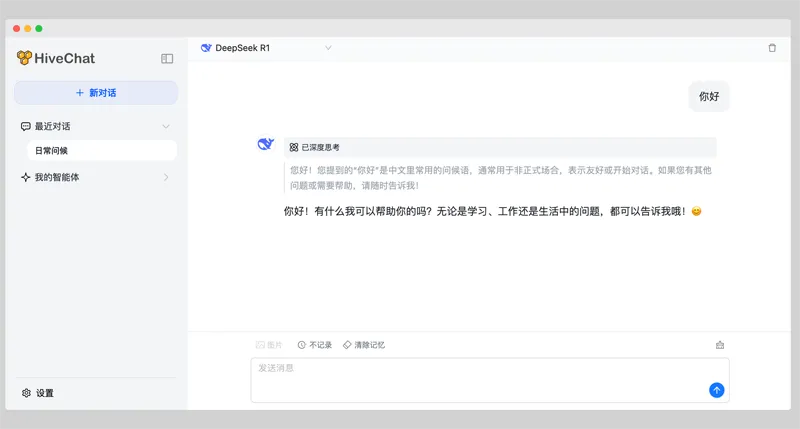Viewport: 800px width, 429px height.
Task: Send the message with the blue arrow button
Action: click(716, 390)
